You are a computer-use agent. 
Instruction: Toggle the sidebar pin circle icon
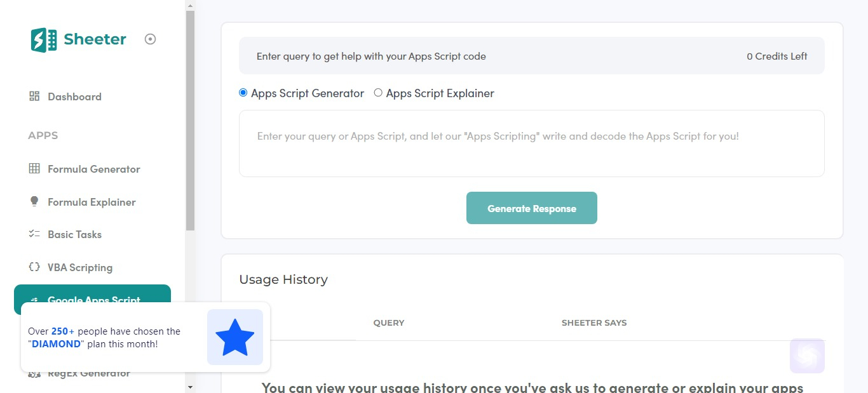150,39
